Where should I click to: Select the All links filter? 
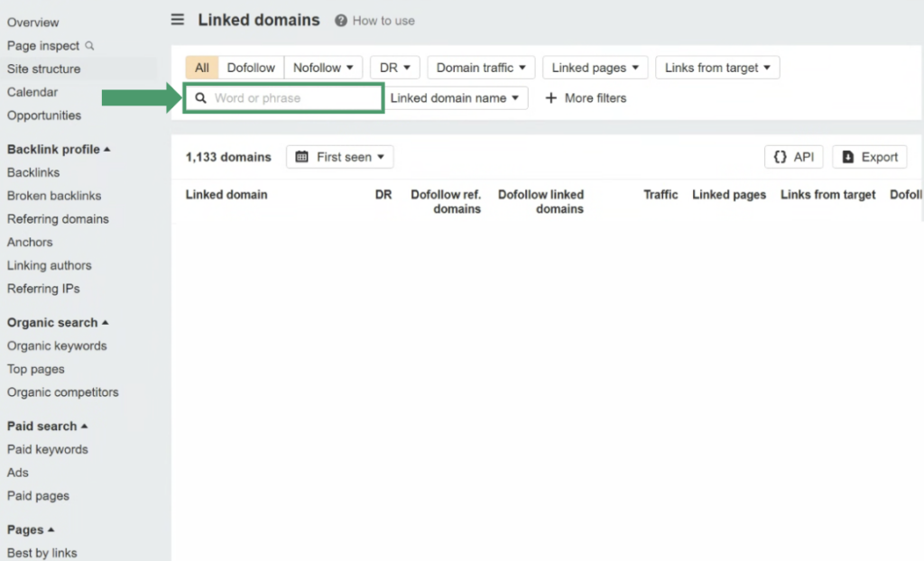pos(201,68)
